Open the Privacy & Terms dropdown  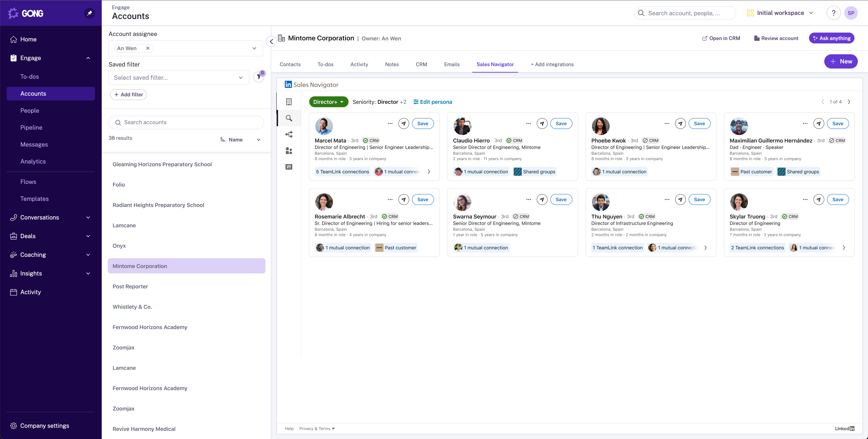tap(317, 428)
